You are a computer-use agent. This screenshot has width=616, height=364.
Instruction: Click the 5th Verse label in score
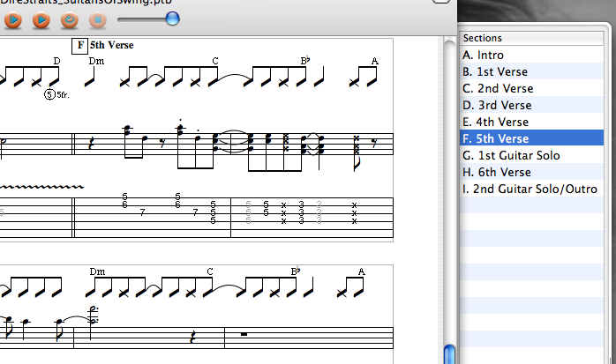click(x=111, y=45)
